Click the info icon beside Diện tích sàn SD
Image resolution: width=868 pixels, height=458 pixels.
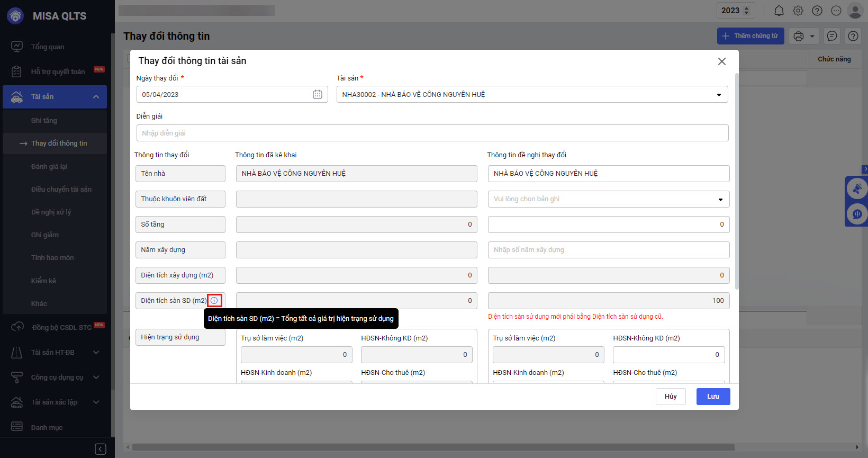tap(214, 301)
